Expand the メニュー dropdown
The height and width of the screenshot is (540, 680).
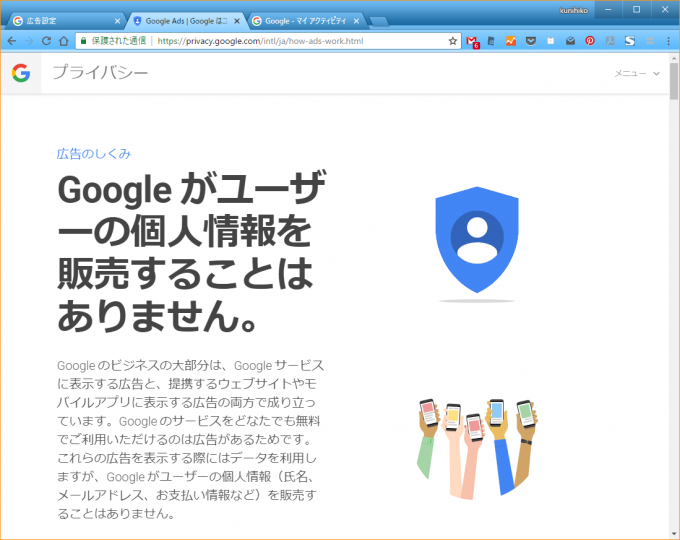pos(637,74)
